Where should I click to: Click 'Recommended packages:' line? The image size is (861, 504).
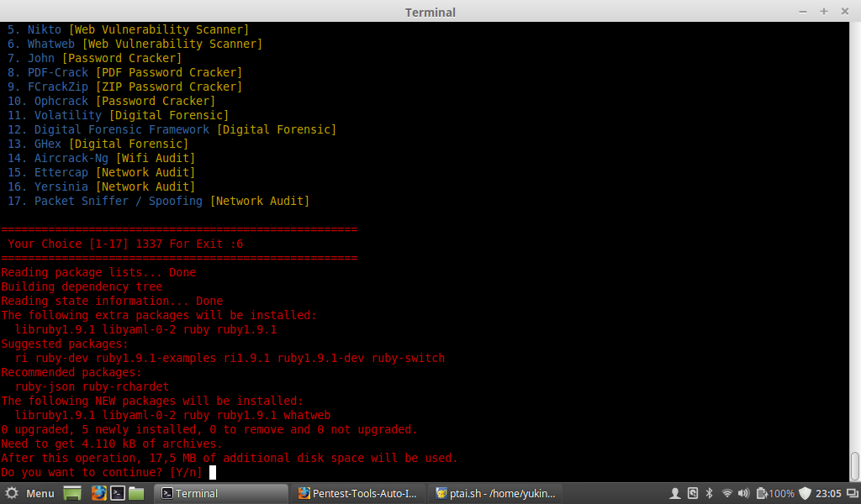(x=71, y=372)
